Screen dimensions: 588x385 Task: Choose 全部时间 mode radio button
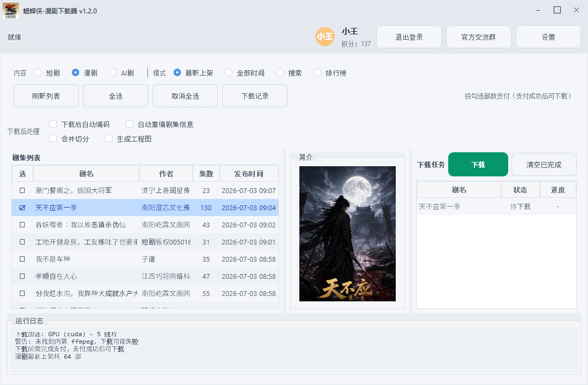pos(228,72)
